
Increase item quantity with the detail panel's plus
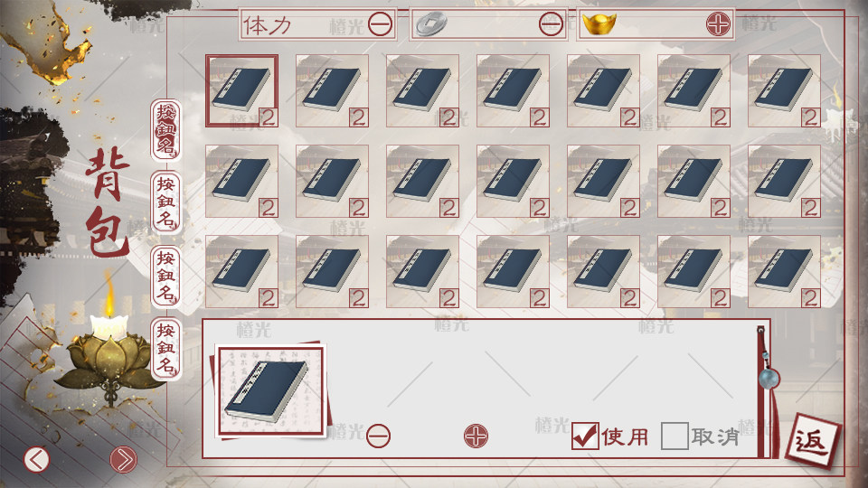(476, 436)
